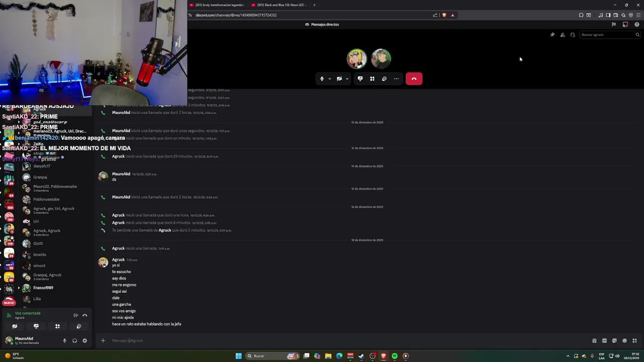Launch activity from voice panel
Screen dimensions: 644x362
pos(57,326)
